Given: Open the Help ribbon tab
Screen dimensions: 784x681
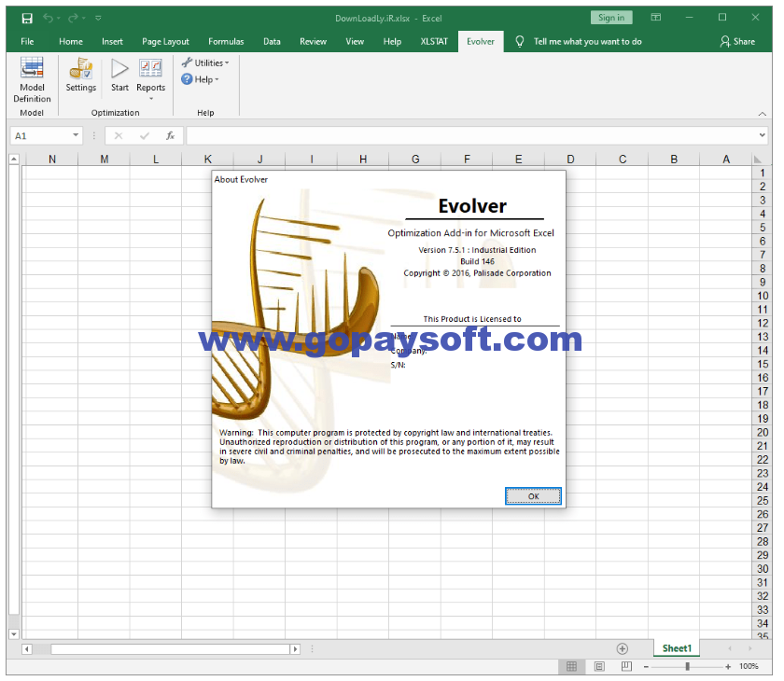Looking at the screenshot, I should 392,41.
